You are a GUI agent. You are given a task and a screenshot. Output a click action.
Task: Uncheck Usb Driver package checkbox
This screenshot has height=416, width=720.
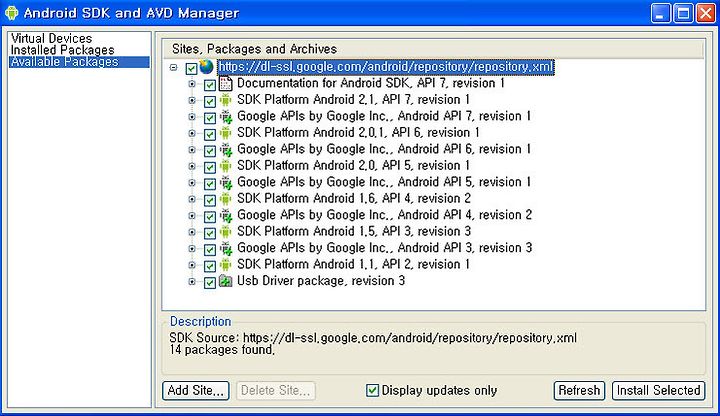click(x=210, y=282)
